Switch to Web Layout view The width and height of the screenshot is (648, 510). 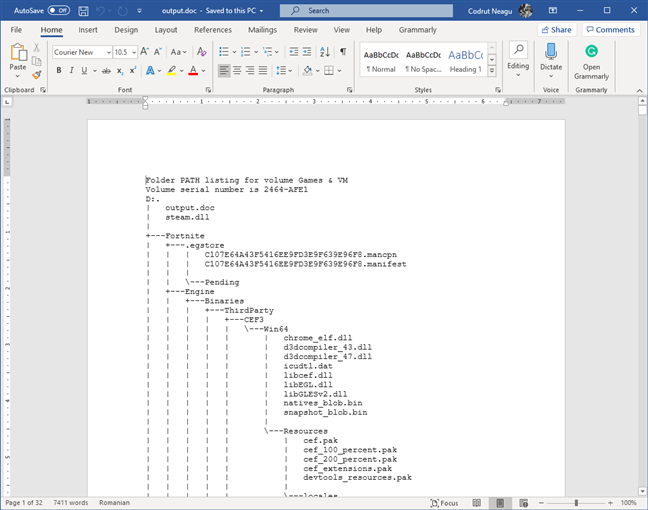[x=524, y=503]
